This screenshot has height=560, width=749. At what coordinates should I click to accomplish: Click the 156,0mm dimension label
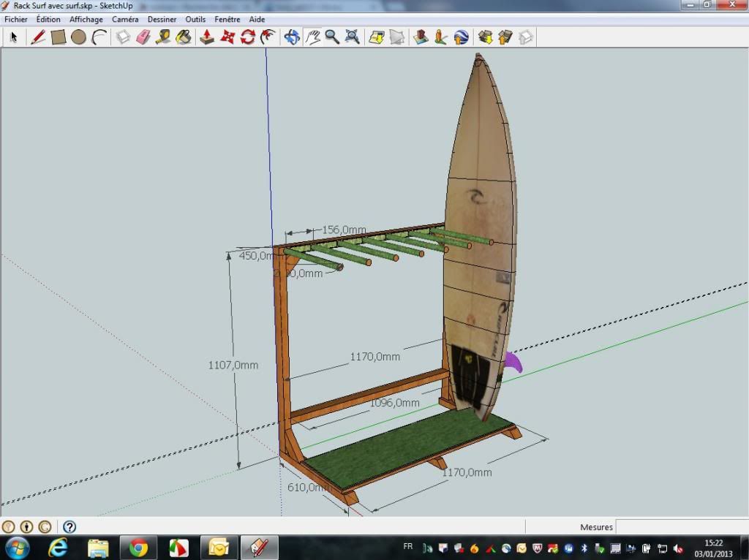[x=344, y=230]
